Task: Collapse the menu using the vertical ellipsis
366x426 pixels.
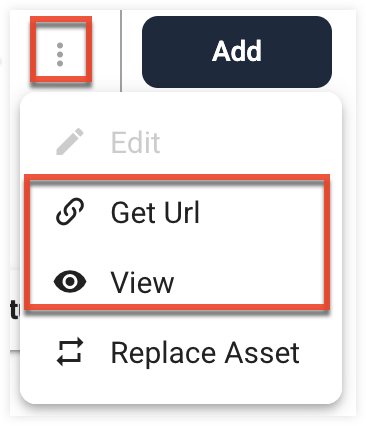Action: click(x=60, y=55)
